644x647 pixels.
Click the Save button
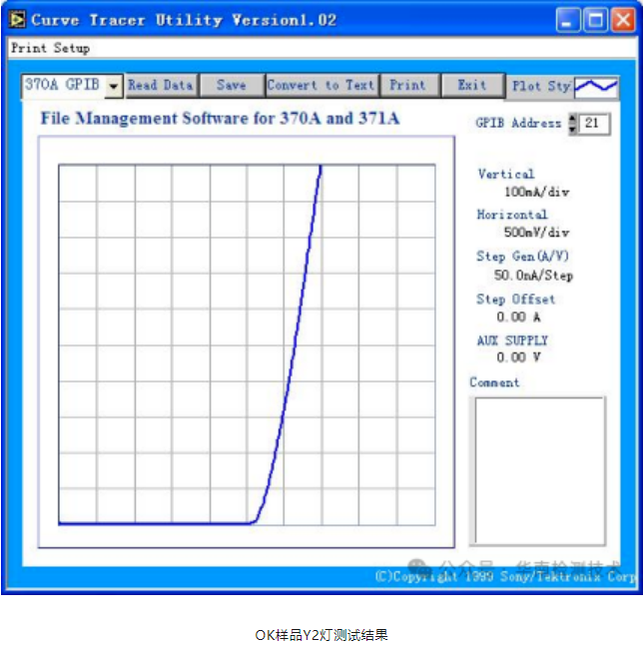[x=231, y=86]
